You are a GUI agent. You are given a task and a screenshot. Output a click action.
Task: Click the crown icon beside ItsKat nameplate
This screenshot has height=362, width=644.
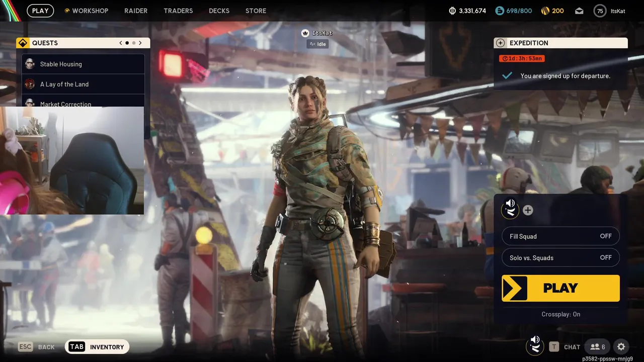305,33
